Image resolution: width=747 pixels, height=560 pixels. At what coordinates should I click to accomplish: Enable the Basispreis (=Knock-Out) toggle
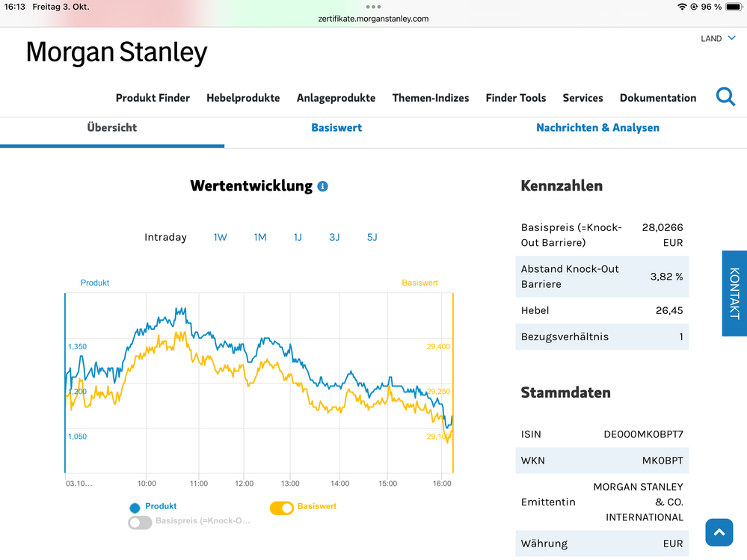pos(140,523)
